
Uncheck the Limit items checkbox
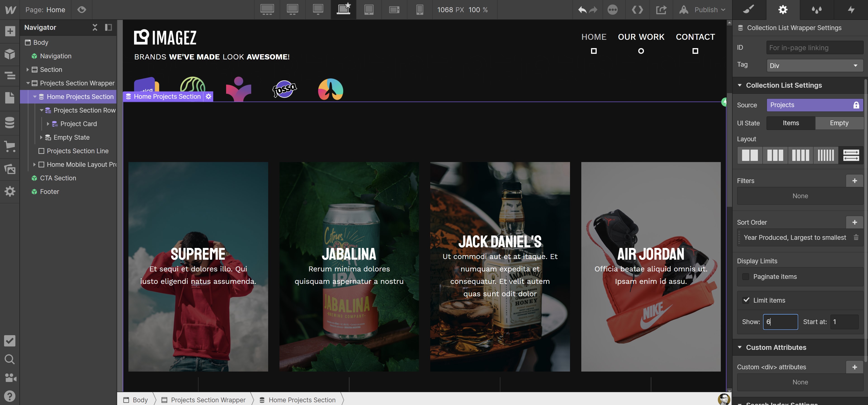click(x=746, y=300)
